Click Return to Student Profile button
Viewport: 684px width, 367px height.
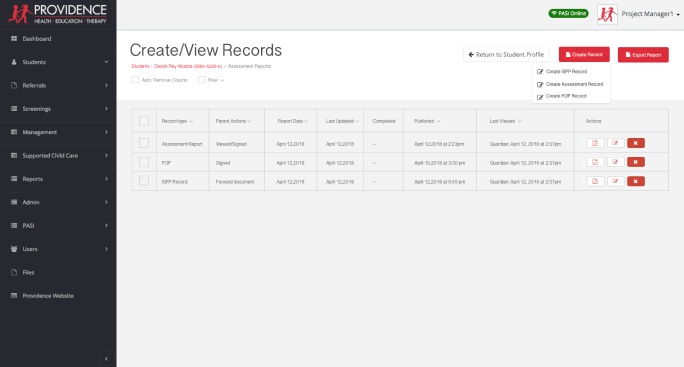[506, 55]
